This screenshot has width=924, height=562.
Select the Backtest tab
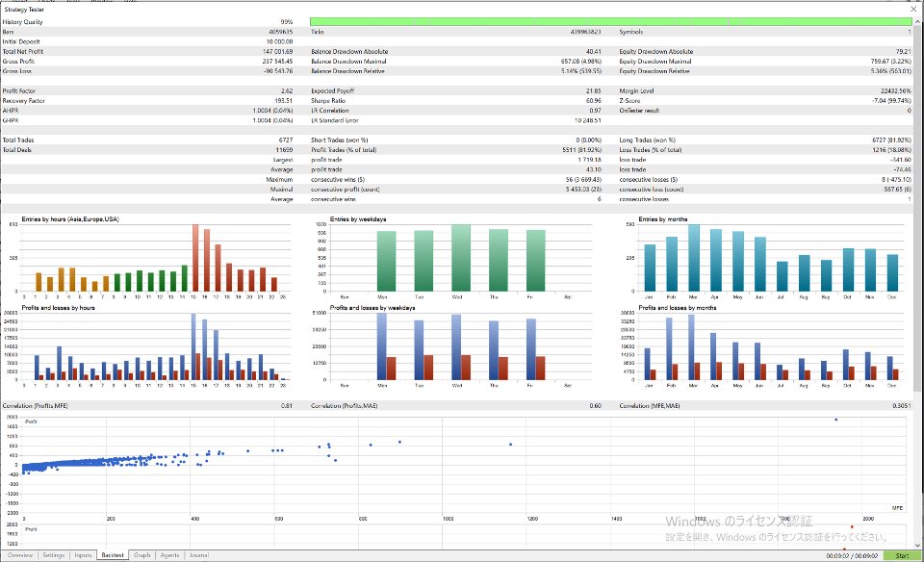113,555
